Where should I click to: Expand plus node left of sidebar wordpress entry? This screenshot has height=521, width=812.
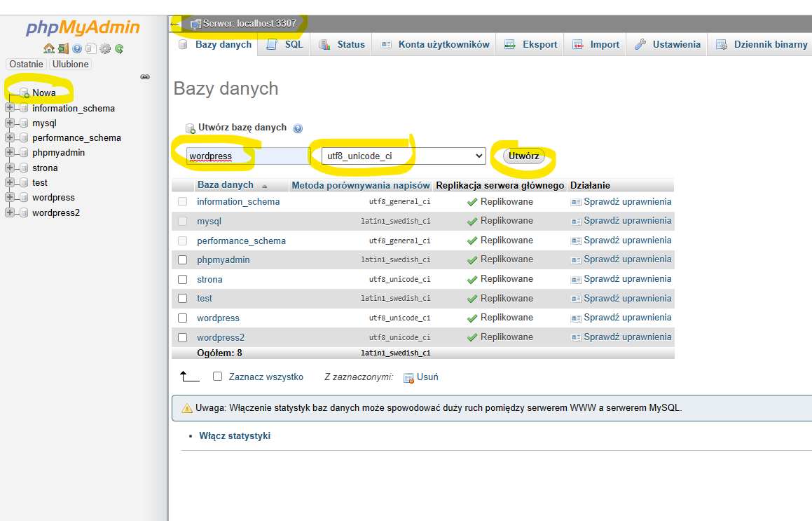9,197
